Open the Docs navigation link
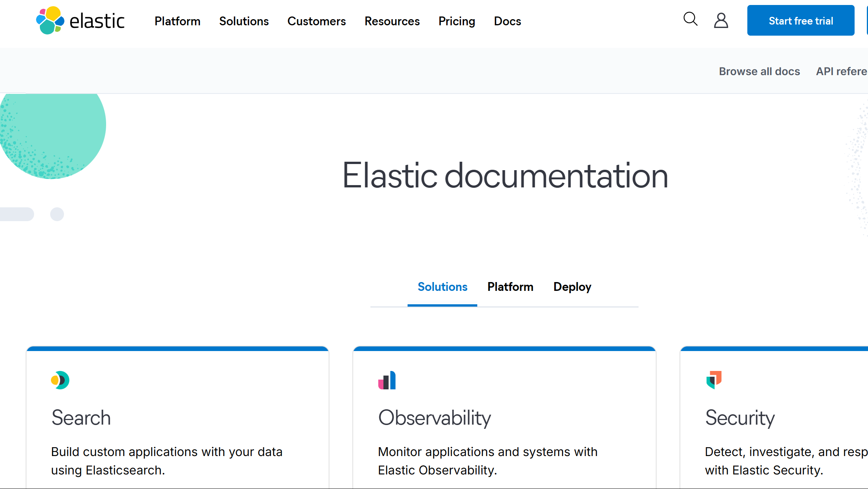Screen dimensions: 868x489 [x=508, y=21]
